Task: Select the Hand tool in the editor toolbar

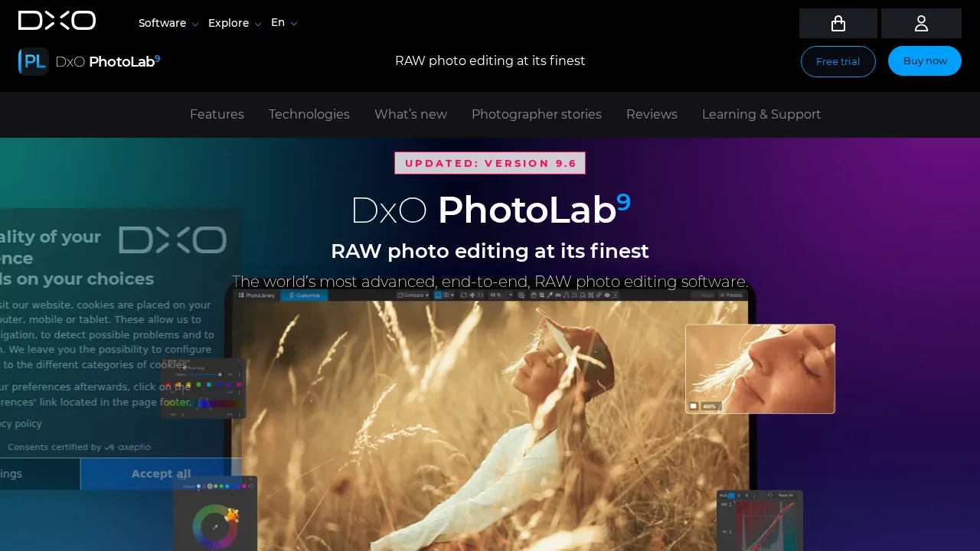Action: click(x=534, y=295)
